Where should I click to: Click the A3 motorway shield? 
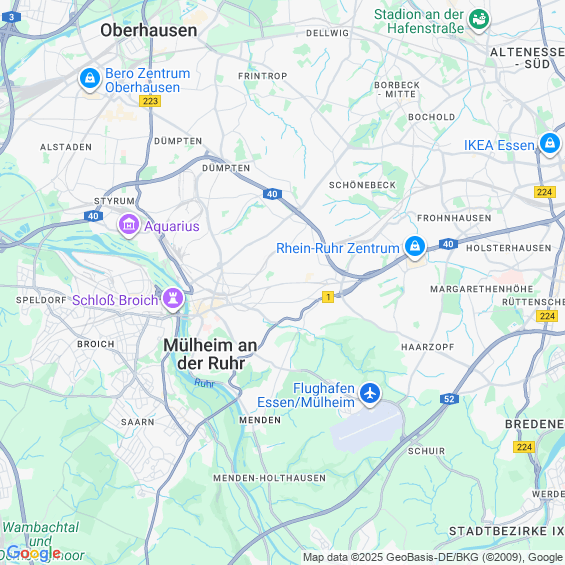pyautogui.click(x=11, y=17)
